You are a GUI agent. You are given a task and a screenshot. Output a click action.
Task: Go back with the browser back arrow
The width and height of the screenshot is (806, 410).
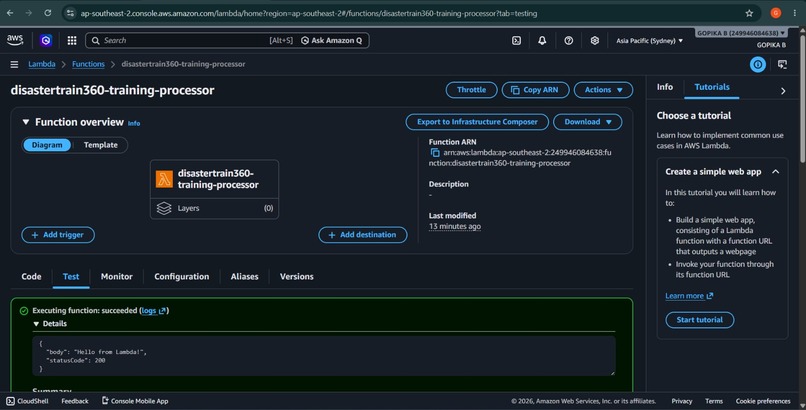point(10,13)
